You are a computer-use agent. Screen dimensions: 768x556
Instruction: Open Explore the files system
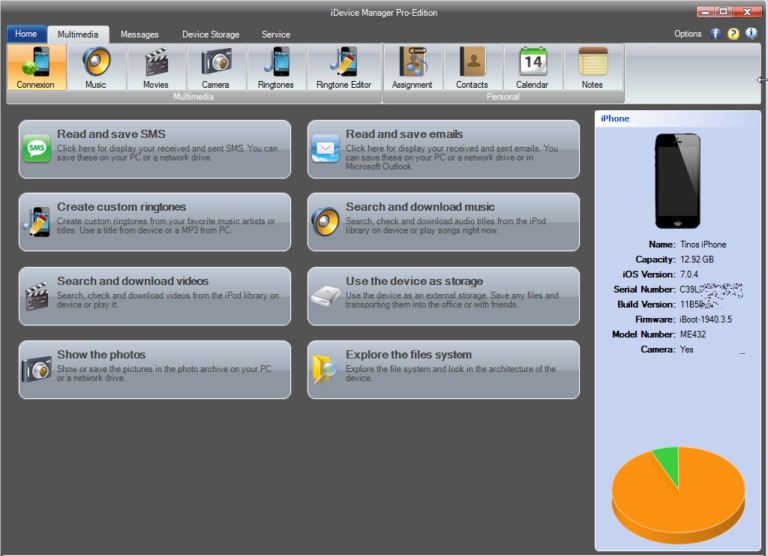(x=443, y=370)
